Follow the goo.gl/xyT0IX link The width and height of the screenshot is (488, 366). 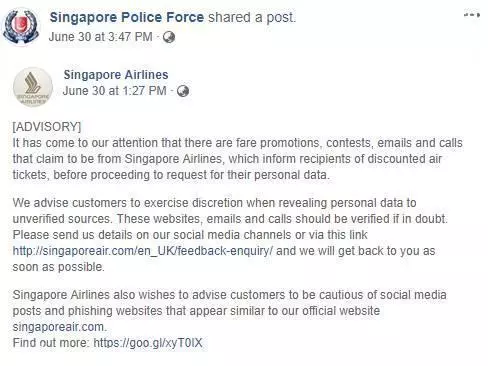pyautogui.click(x=148, y=343)
